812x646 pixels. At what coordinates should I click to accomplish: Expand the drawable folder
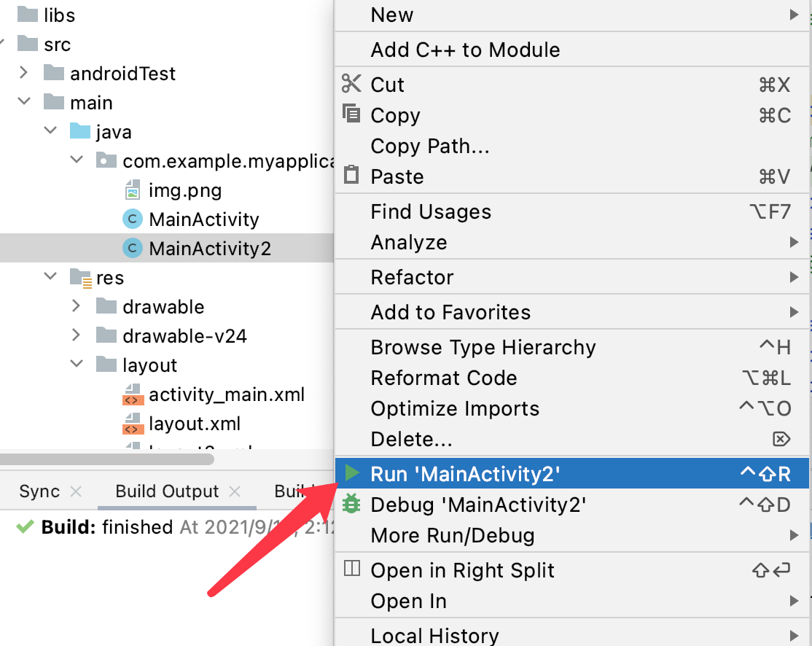point(76,307)
